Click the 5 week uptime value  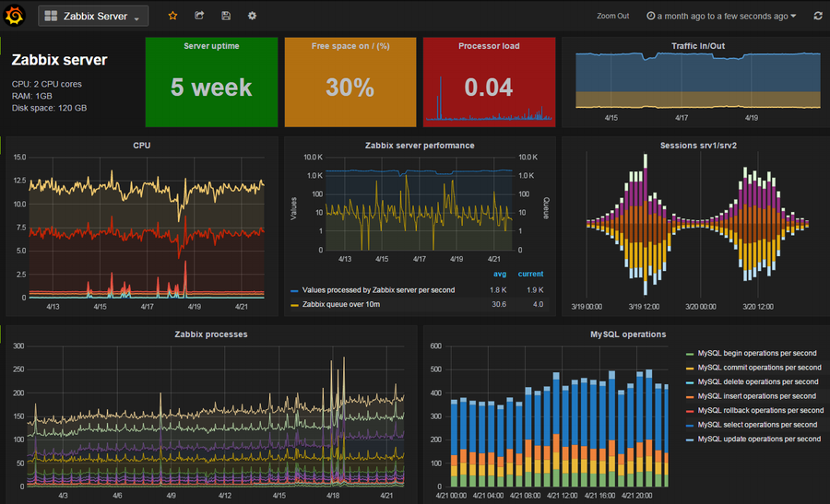[211, 88]
